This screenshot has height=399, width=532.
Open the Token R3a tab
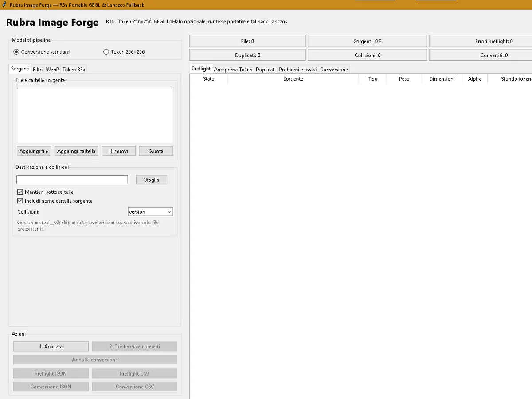point(74,70)
